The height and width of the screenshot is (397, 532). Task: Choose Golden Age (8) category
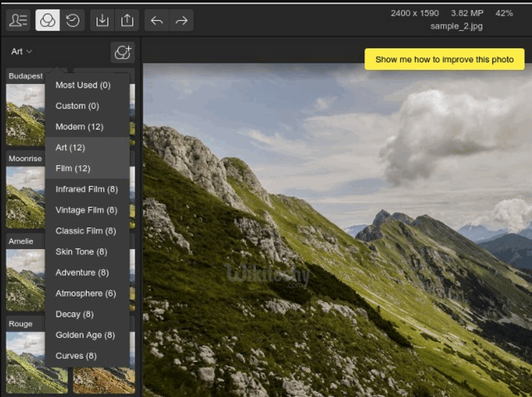(x=85, y=335)
